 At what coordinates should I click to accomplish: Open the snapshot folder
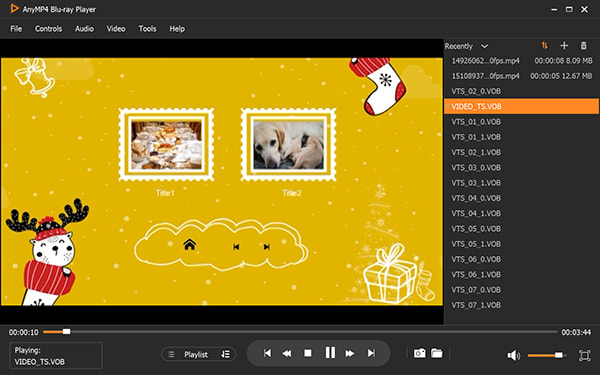click(437, 353)
